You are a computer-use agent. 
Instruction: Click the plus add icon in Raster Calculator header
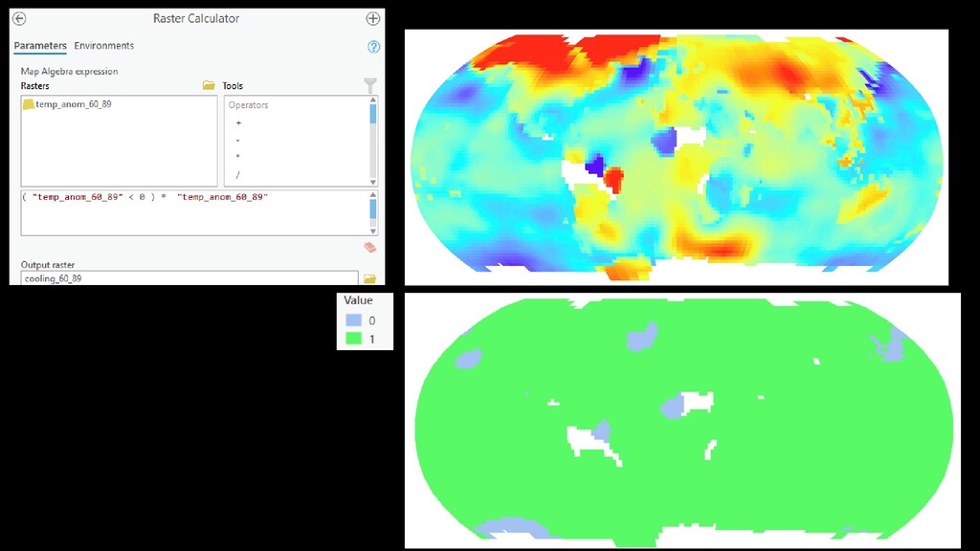373,19
